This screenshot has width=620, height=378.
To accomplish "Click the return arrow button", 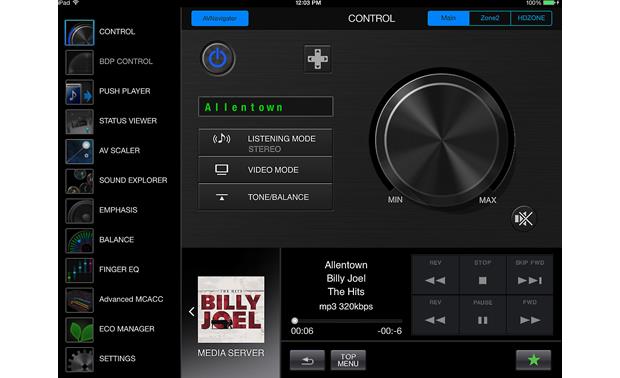I will pyautogui.click(x=307, y=360).
